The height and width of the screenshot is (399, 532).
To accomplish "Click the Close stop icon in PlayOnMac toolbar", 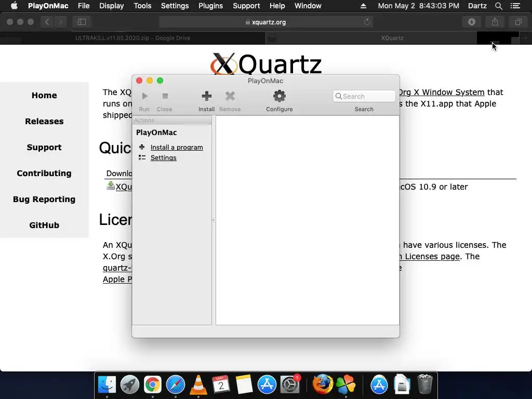I will (x=165, y=96).
